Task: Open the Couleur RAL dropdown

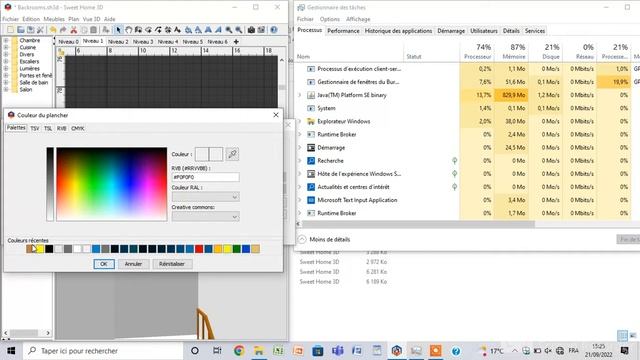Action: [x=206, y=197]
